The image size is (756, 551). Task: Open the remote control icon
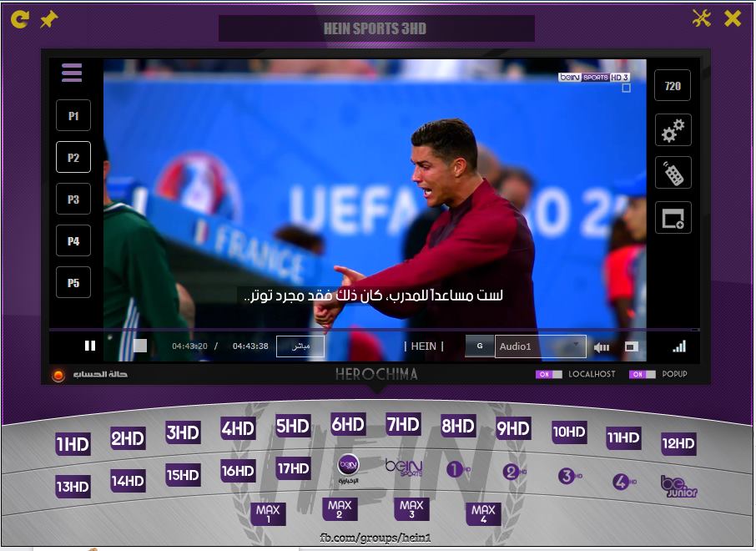pyautogui.click(x=673, y=173)
